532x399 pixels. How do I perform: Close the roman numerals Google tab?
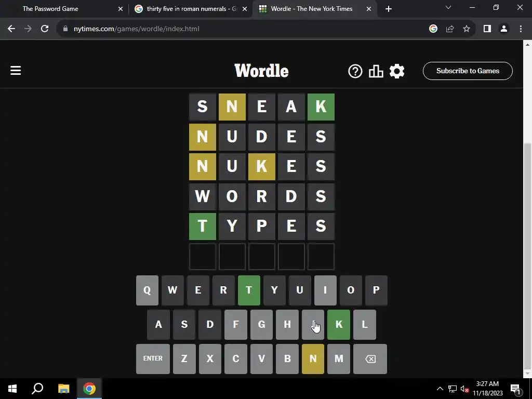[245, 9]
